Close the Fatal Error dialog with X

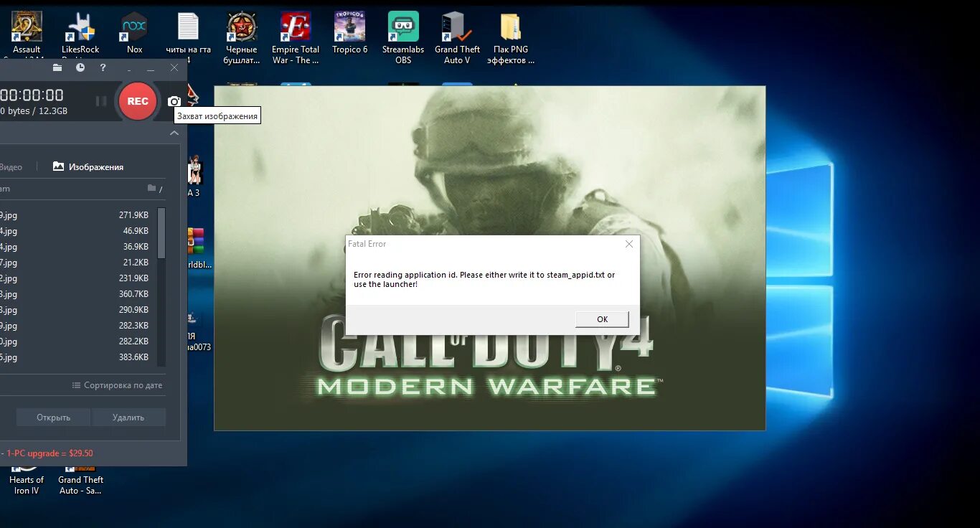[629, 244]
